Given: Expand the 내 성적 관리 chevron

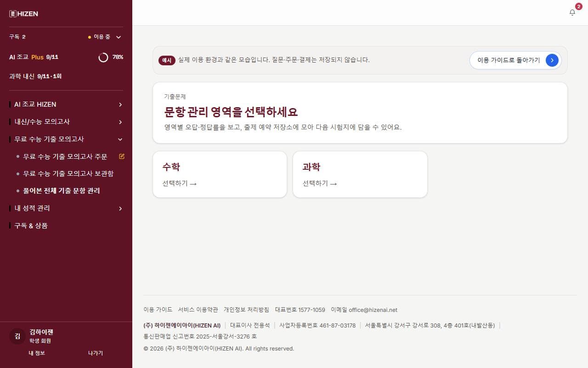Looking at the screenshot, I should pyautogui.click(x=120, y=208).
